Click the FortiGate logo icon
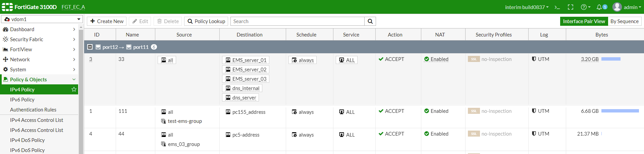644x154 pixels. [x=7, y=7]
